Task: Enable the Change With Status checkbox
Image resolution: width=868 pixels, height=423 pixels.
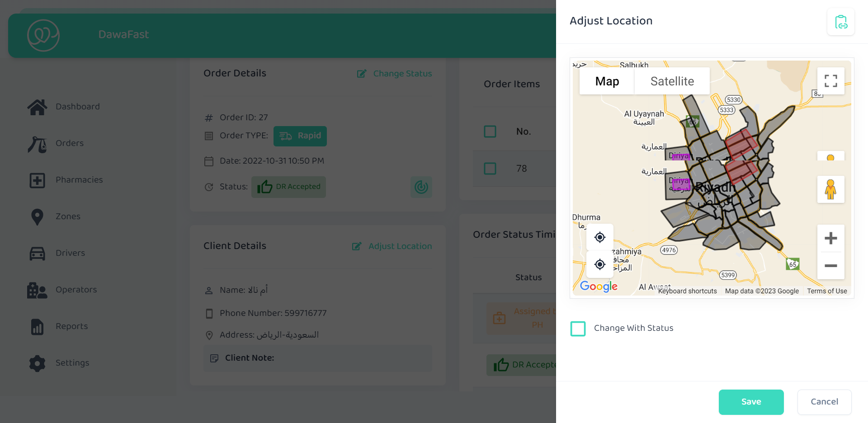Action: (x=578, y=329)
